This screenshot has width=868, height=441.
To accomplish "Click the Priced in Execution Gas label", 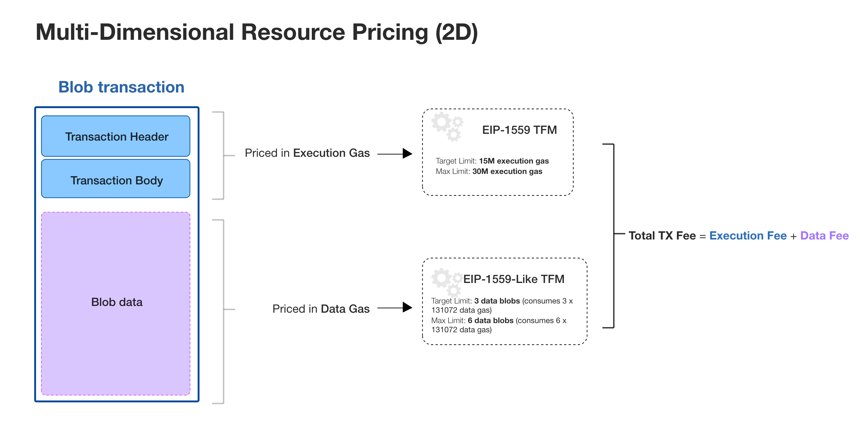I will click(307, 153).
